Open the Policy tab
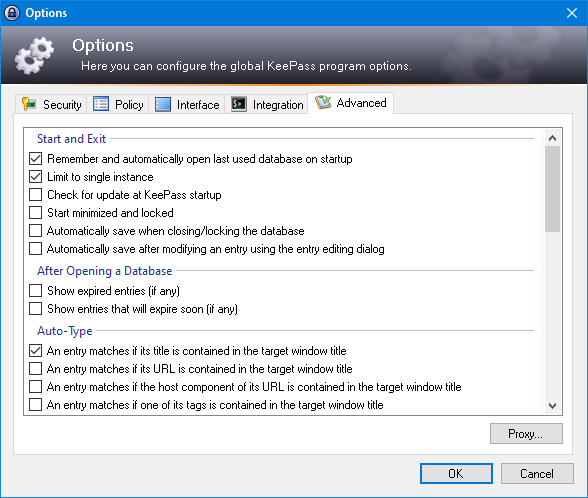 pos(118,104)
